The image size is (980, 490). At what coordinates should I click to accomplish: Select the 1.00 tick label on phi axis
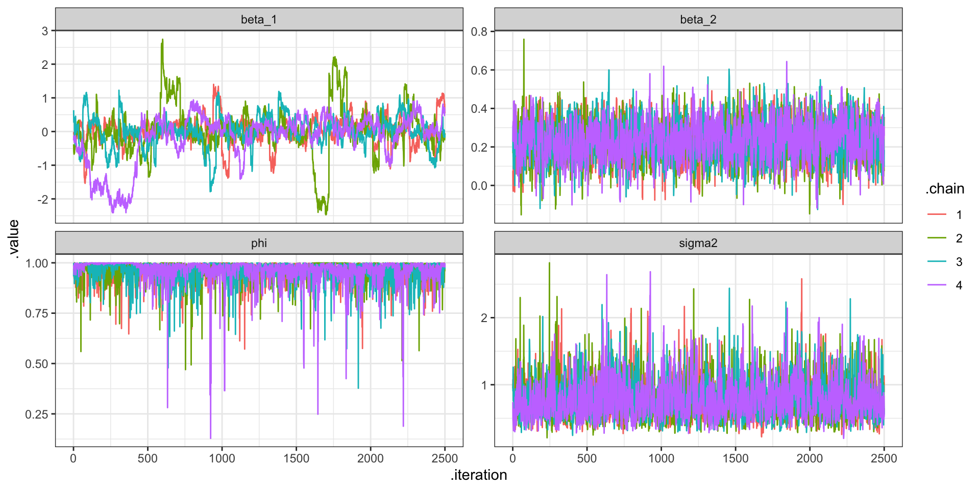point(37,263)
